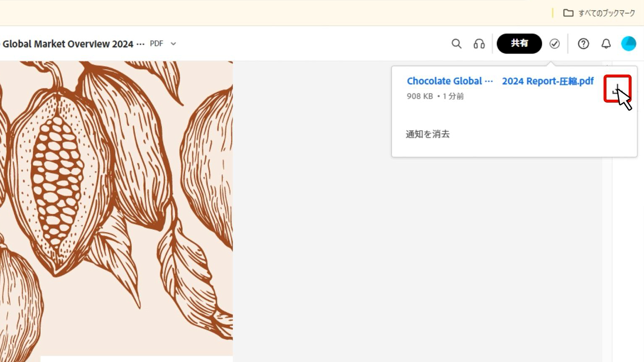Image resolution: width=644 pixels, height=362 pixels.
Task: Click the cacao pod illustration page
Action: (116, 208)
